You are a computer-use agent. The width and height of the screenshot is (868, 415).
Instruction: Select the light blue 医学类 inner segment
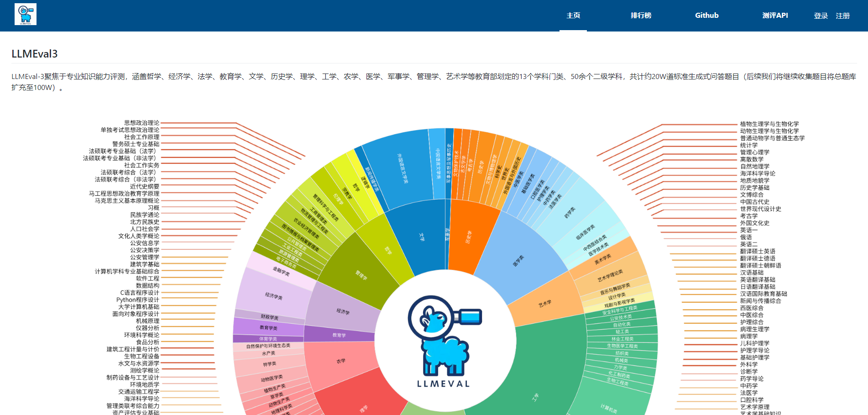click(518, 261)
